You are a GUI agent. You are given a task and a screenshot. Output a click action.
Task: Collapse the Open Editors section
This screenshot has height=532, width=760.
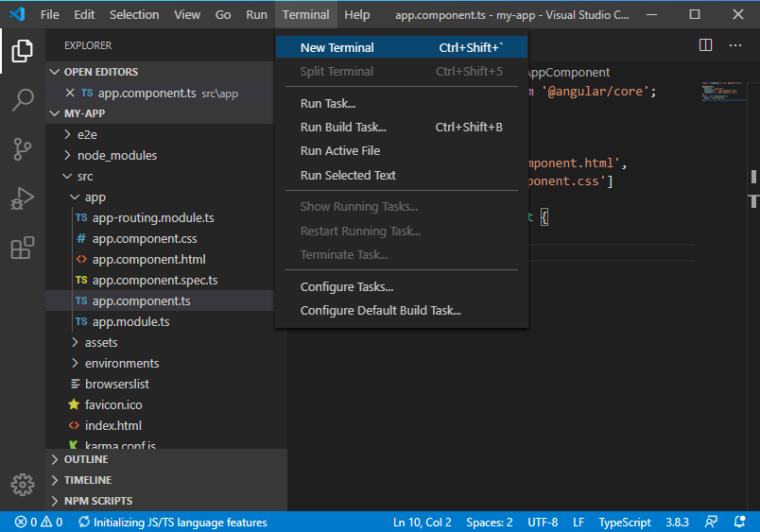pyautogui.click(x=54, y=72)
